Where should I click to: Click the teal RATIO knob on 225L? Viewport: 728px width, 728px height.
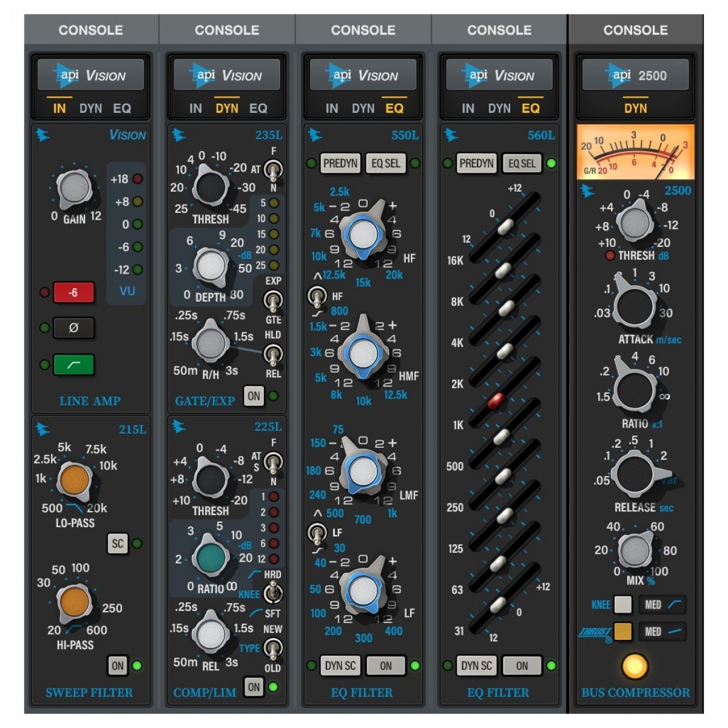pos(211,556)
